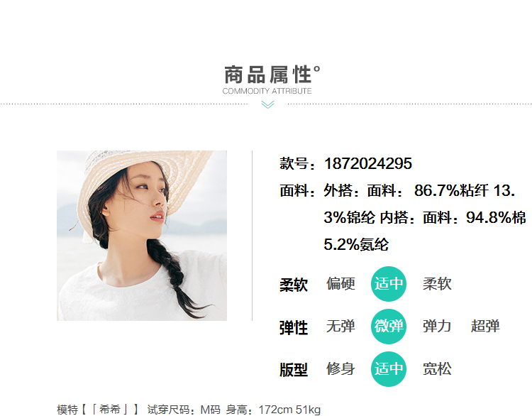The height and width of the screenshot is (416, 532).
Task: Choose 宽松 fit option
Action: pos(437,369)
